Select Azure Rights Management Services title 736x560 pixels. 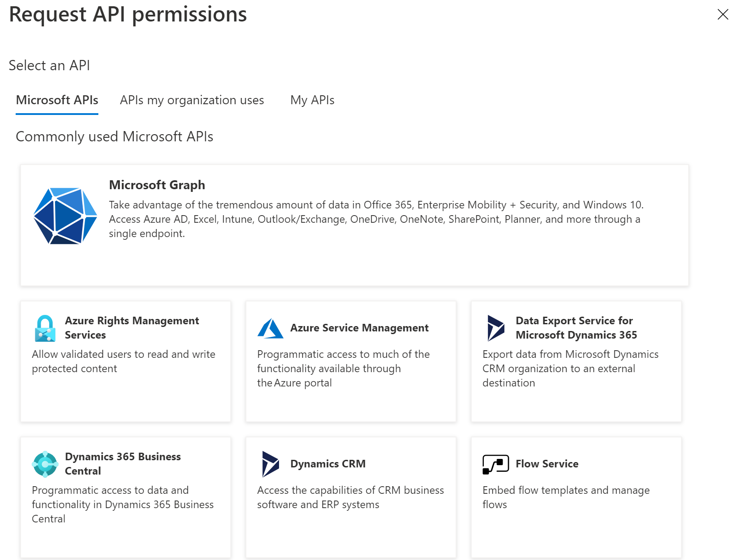coord(132,328)
